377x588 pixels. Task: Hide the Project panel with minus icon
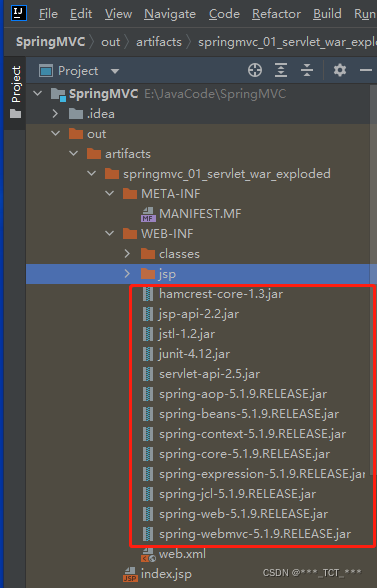click(366, 70)
